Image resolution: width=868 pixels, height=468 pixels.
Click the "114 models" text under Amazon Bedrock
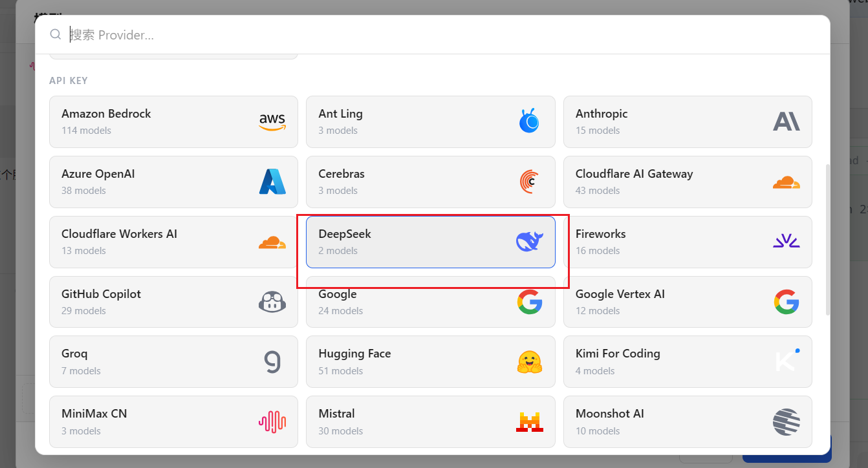pyautogui.click(x=86, y=131)
